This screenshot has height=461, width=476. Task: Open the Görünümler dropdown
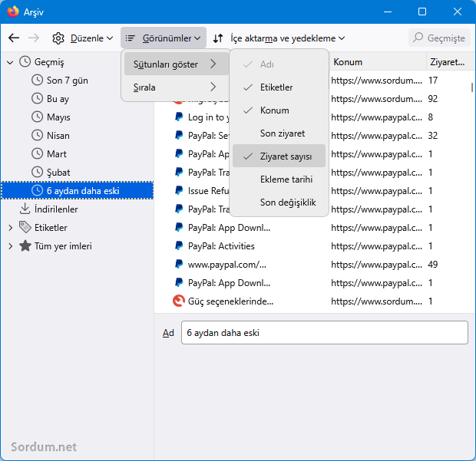164,38
